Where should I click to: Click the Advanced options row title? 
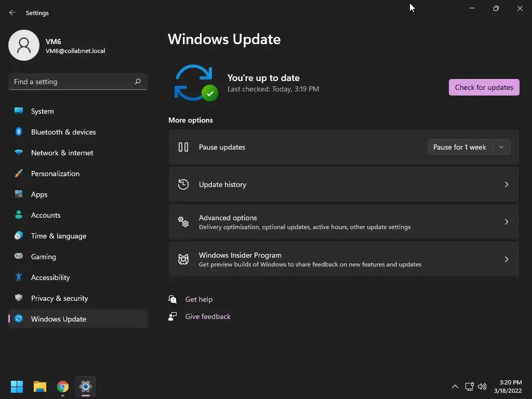(228, 218)
